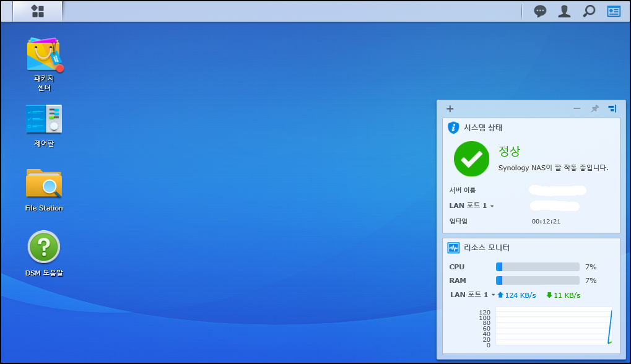Image resolution: width=631 pixels, height=364 pixels.
Task: Click the uptime value 00:12:21
Action: [546, 221]
